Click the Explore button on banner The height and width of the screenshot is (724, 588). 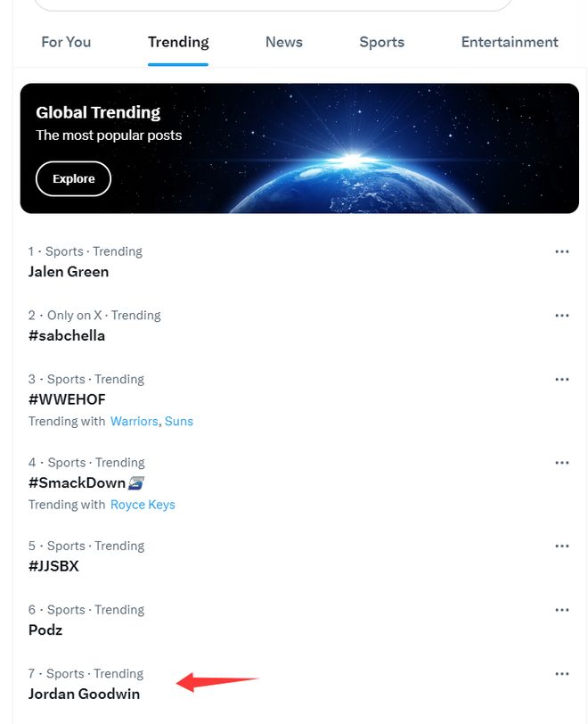tap(73, 178)
